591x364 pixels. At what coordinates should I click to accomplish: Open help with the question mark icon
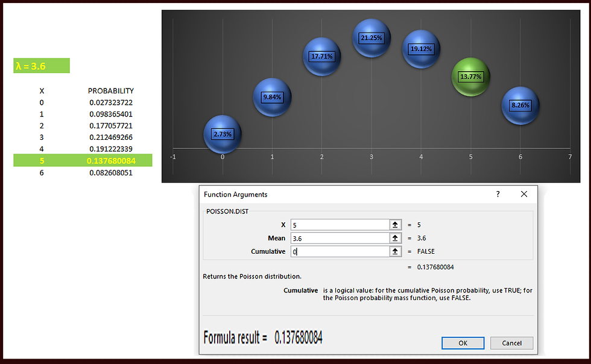(498, 194)
